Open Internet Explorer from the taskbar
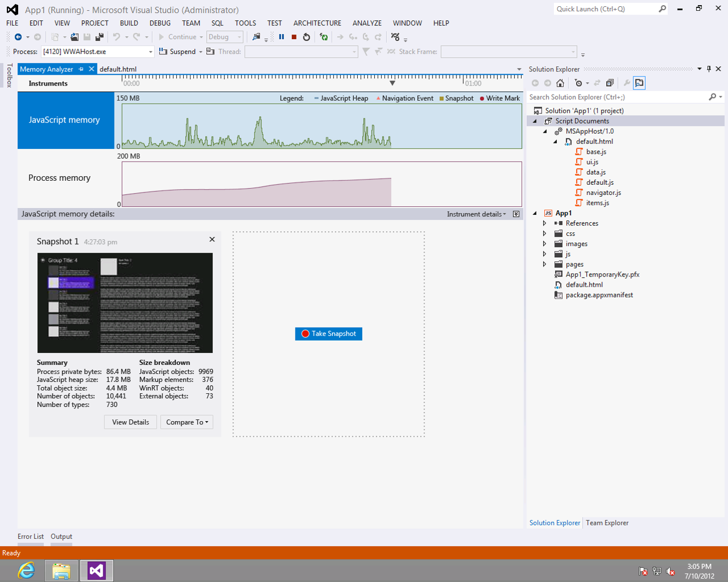This screenshot has height=582, width=728. tap(26, 571)
